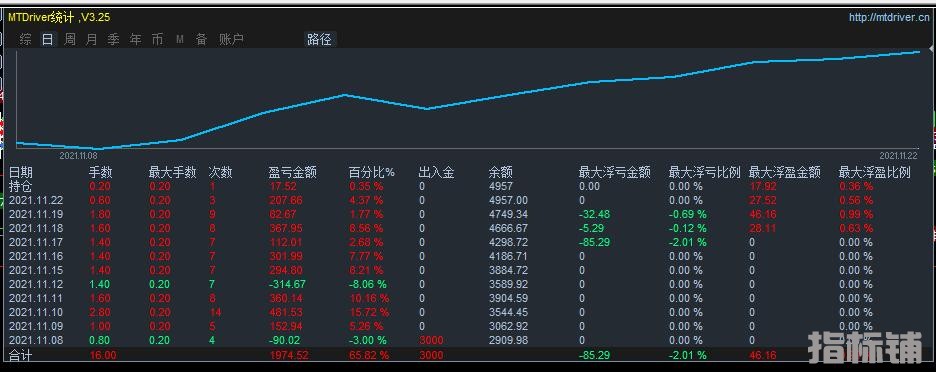Click the 1974.52 total profit value
Screen dimensions: 936x372
coord(289,355)
